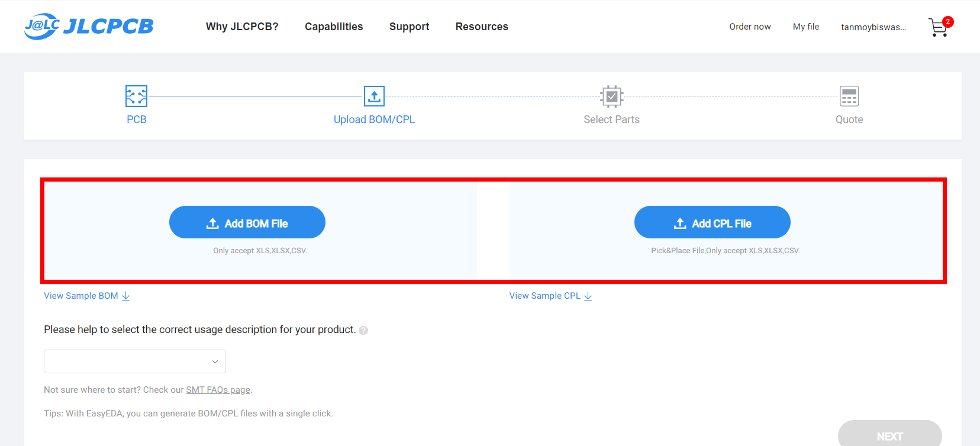Open the Support menu

pos(409,27)
